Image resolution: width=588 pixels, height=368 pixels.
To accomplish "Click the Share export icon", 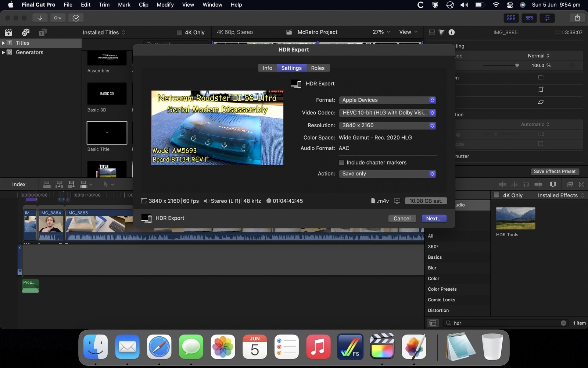I will pyautogui.click(x=577, y=18).
